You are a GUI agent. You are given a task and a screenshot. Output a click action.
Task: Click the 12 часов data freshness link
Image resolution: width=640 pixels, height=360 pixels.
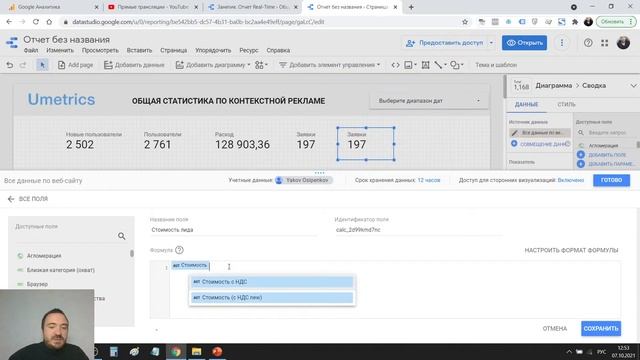[429, 180]
